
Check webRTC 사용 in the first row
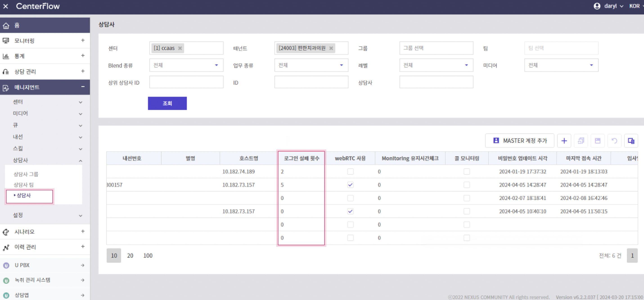click(x=350, y=171)
